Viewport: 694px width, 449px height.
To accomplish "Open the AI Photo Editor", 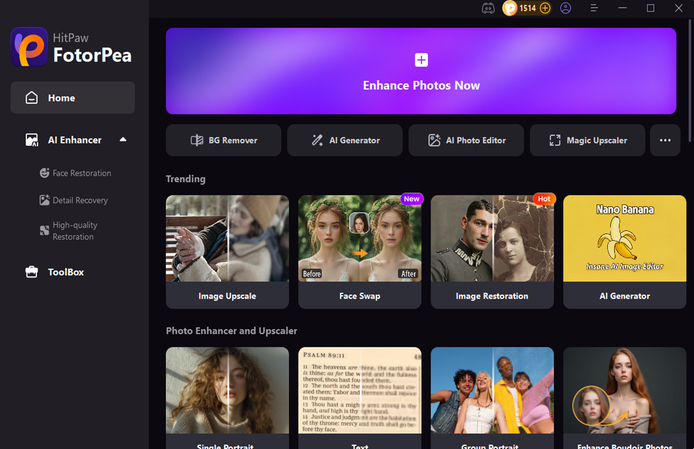I will (466, 140).
